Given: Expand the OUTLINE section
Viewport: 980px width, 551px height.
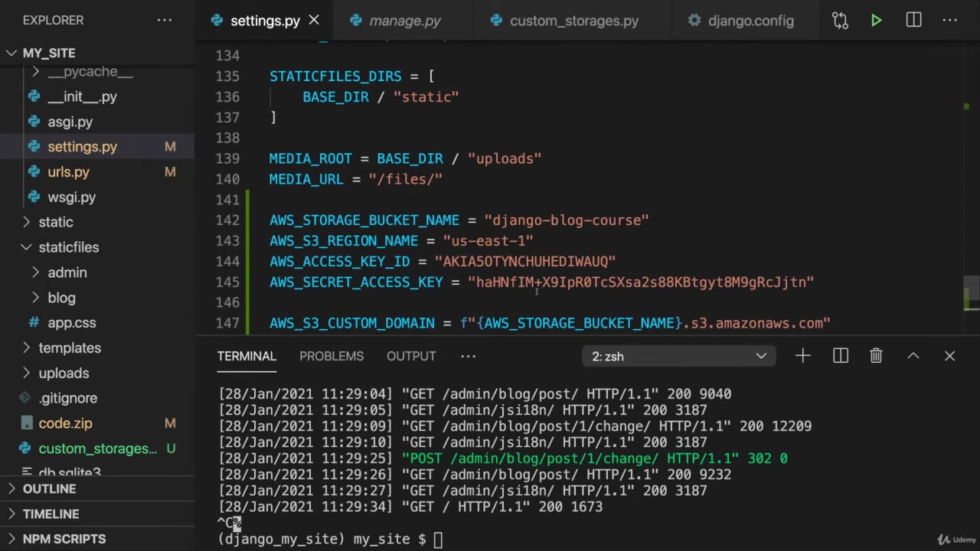Looking at the screenshot, I should tap(49, 489).
